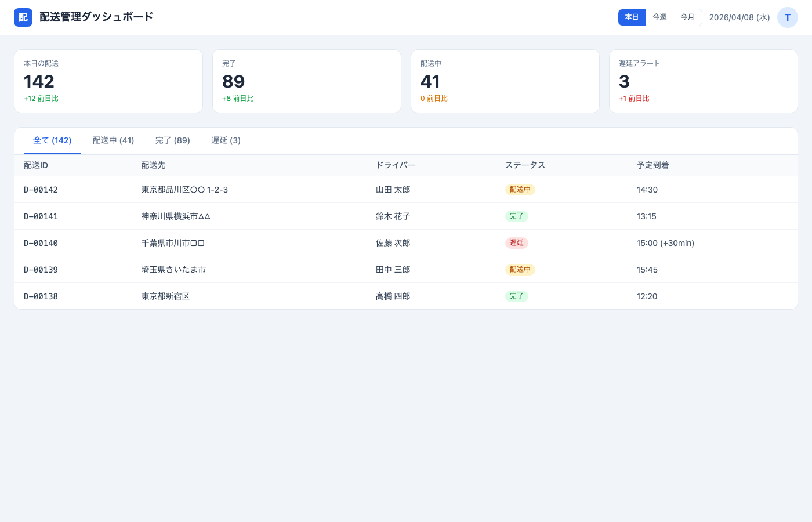Open the 全て (142) tab

click(52, 140)
